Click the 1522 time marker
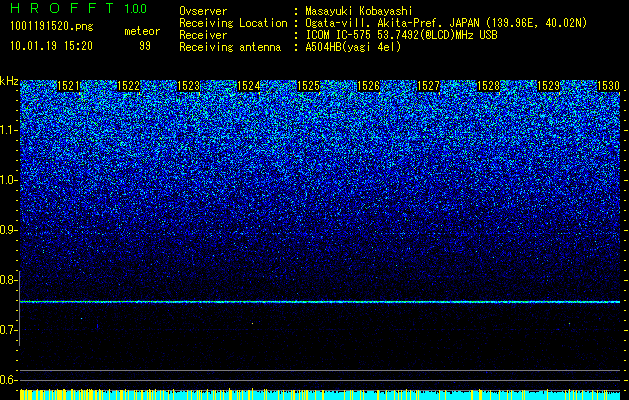This screenshot has width=629, height=400. (129, 86)
